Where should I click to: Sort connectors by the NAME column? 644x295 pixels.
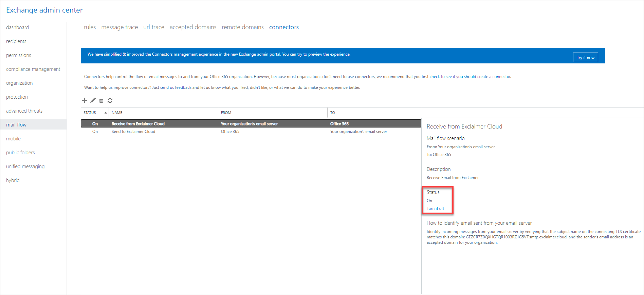(117, 113)
